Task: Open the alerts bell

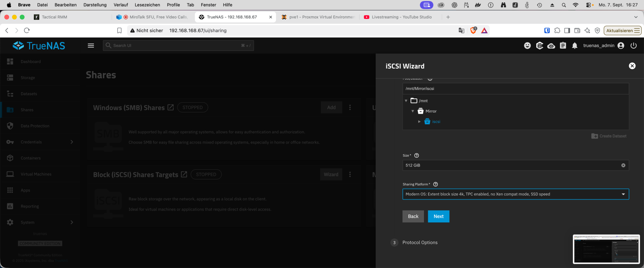Action: click(x=575, y=46)
